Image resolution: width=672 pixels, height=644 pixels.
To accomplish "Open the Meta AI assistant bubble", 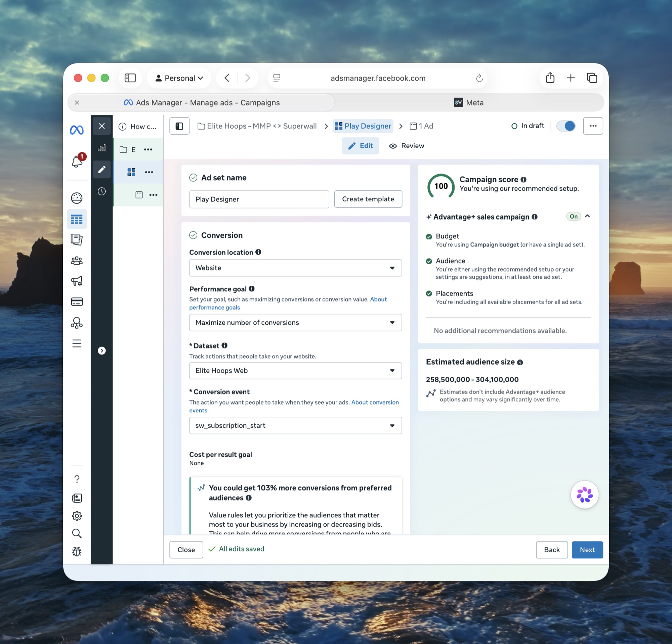I will (x=585, y=495).
